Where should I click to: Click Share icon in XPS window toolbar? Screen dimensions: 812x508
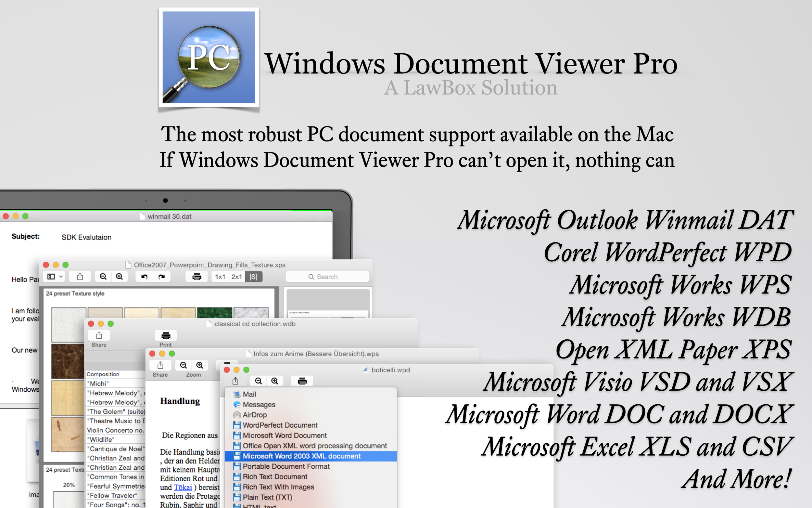80,277
